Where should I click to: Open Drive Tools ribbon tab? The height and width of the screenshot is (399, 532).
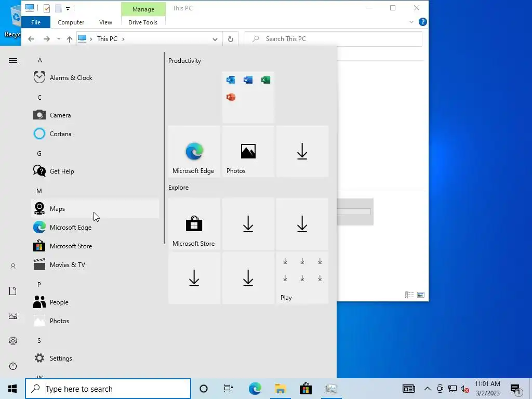pos(143,22)
